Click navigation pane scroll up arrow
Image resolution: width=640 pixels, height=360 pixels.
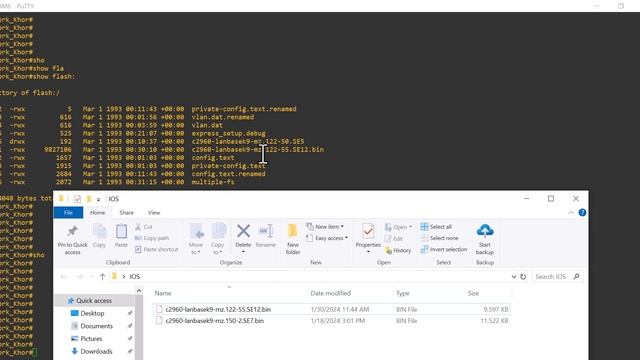point(139,291)
